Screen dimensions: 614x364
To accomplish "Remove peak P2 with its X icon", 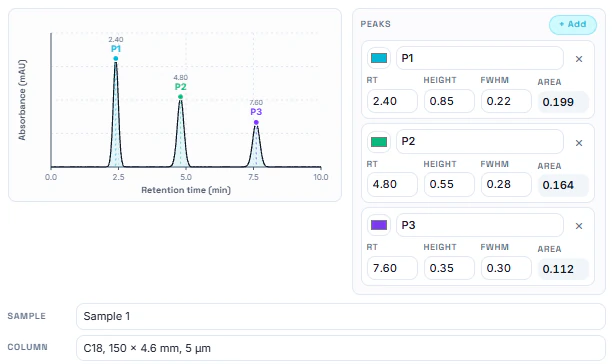I will pyautogui.click(x=579, y=143).
